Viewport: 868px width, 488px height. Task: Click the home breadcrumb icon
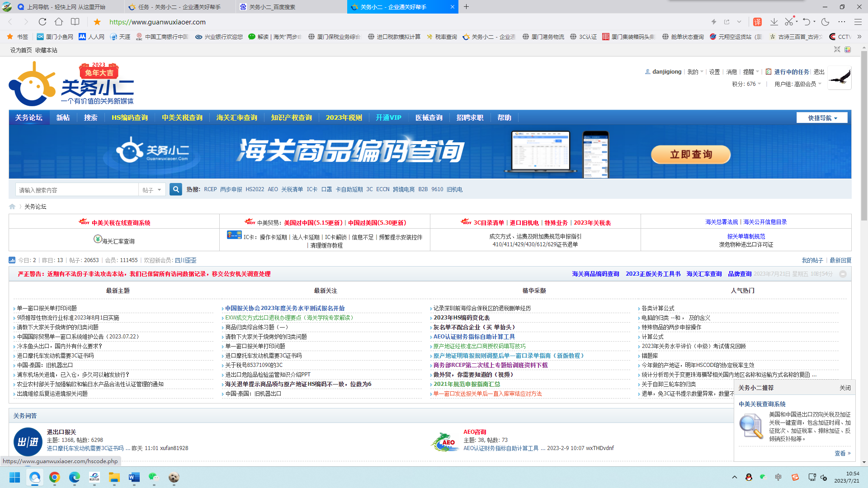pos(12,206)
